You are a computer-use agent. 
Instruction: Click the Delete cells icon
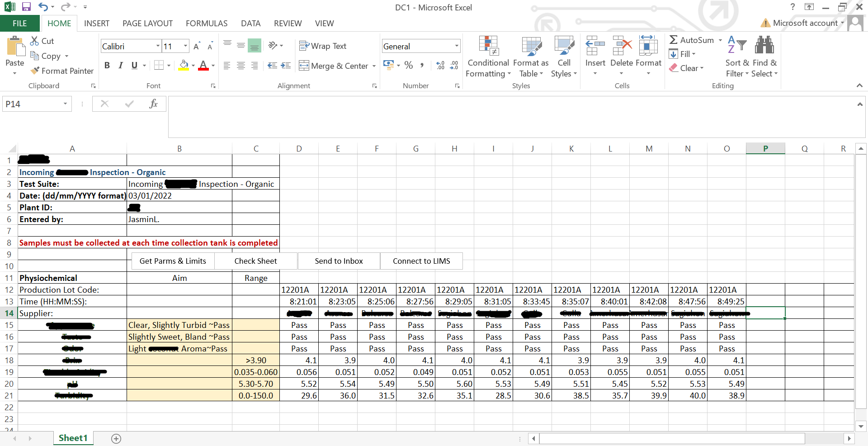click(x=622, y=46)
